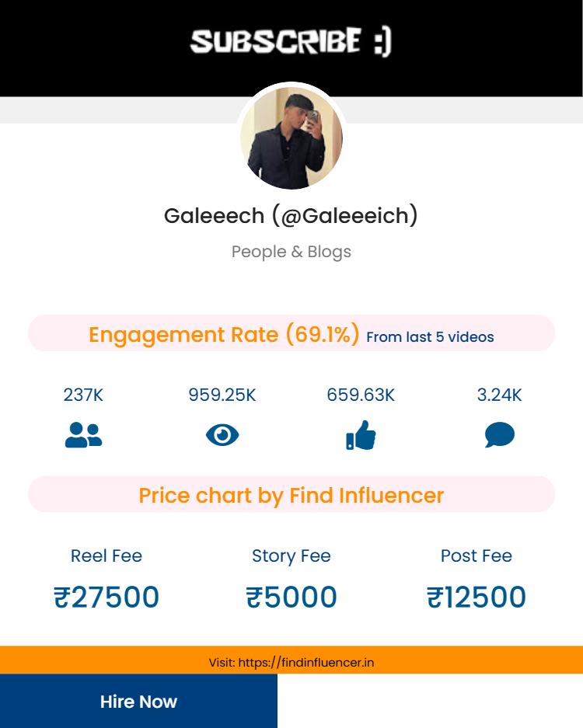This screenshot has height=728, width=583.
Task: Click the 659.63K likes count
Action: pos(361,395)
